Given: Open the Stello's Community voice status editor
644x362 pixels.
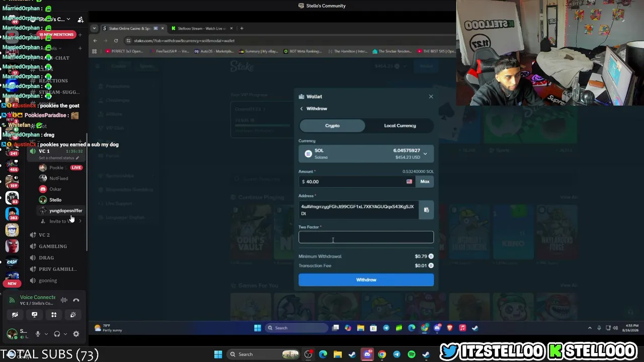Looking at the screenshot, I should point(59,158).
